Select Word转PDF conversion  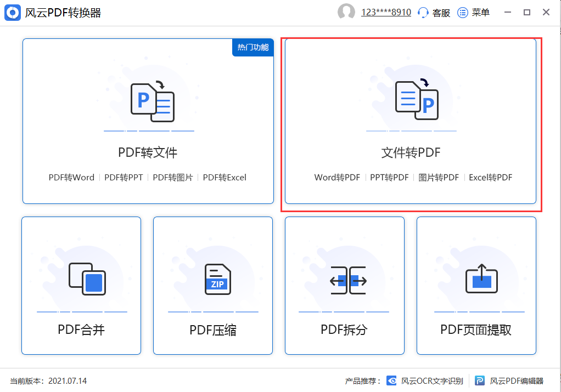(x=337, y=177)
